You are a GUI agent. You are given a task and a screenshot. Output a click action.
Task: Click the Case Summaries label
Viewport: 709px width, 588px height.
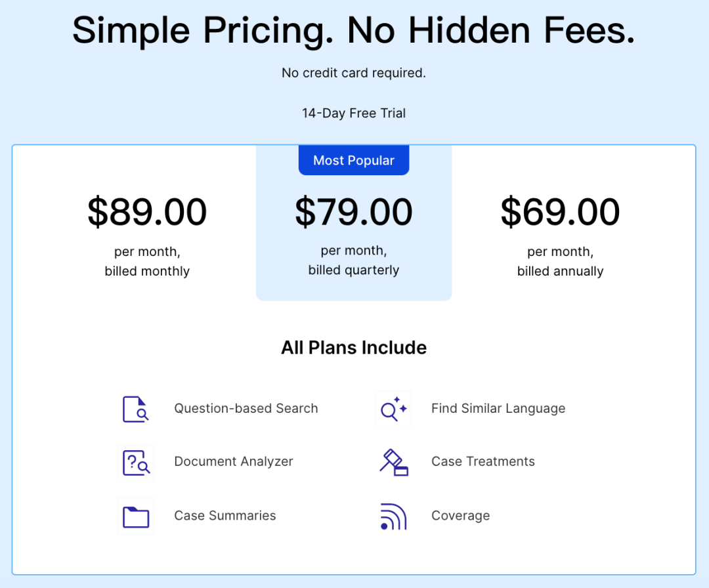(x=225, y=516)
